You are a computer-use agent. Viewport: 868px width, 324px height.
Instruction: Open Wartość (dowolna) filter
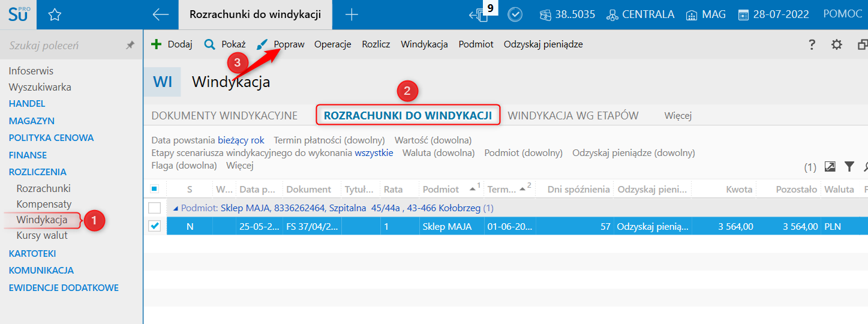point(433,140)
